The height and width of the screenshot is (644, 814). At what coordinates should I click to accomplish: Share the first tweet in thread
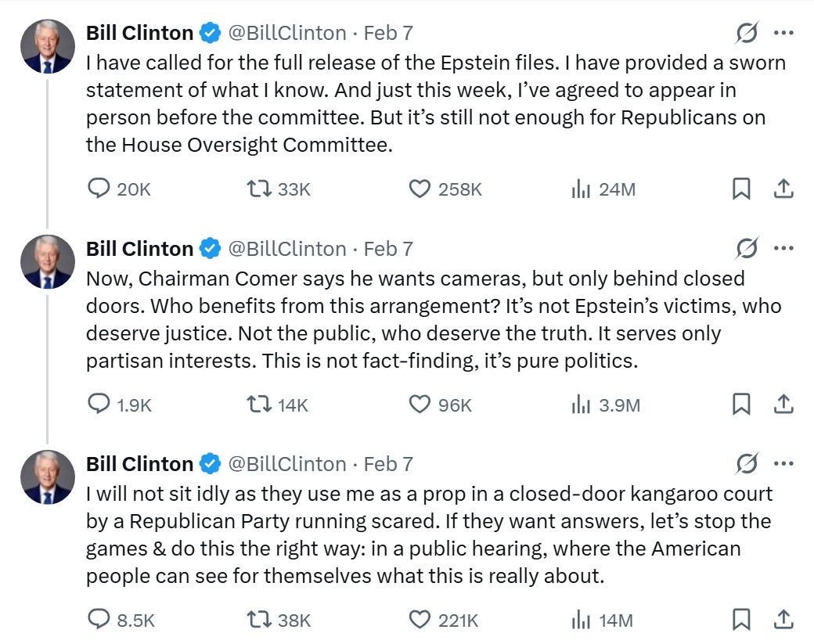point(783,189)
